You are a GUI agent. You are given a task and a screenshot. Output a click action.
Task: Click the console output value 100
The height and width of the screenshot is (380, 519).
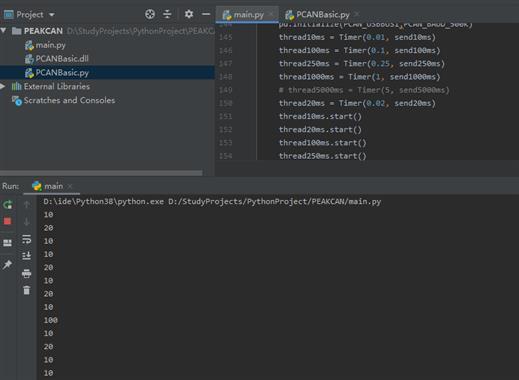[50, 320]
